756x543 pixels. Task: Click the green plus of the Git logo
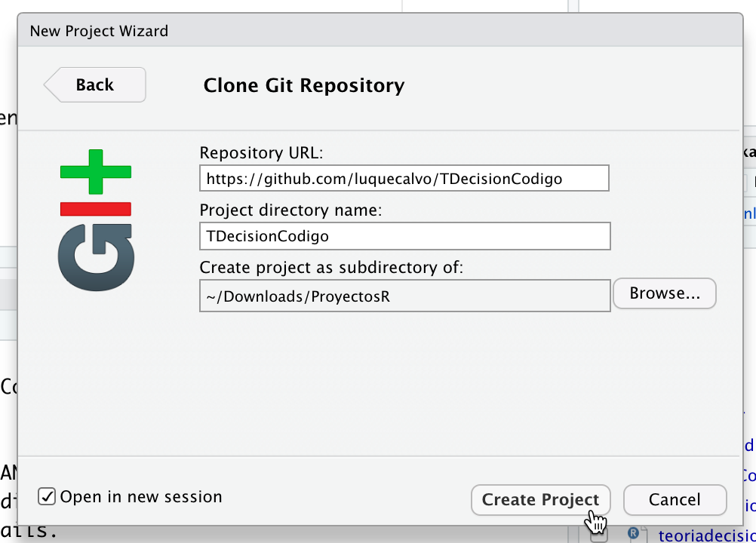click(96, 172)
